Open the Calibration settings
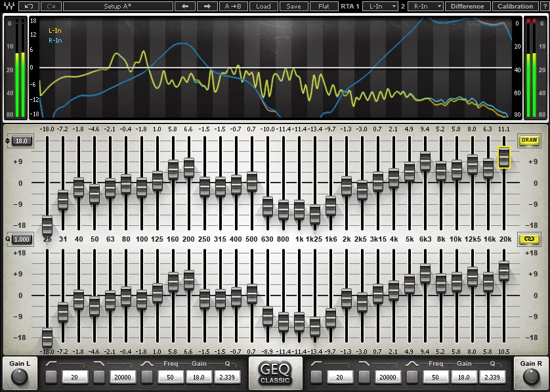 pos(517,6)
